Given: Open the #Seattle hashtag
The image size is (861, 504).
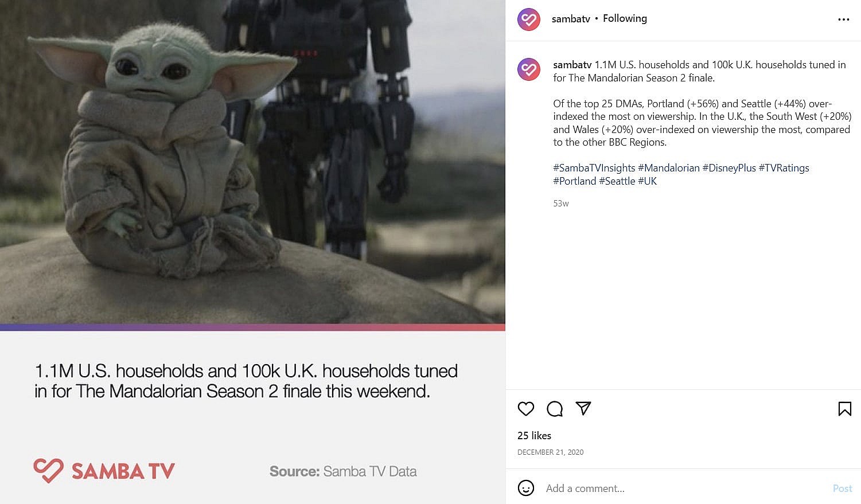Looking at the screenshot, I should (x=617, y=181).
